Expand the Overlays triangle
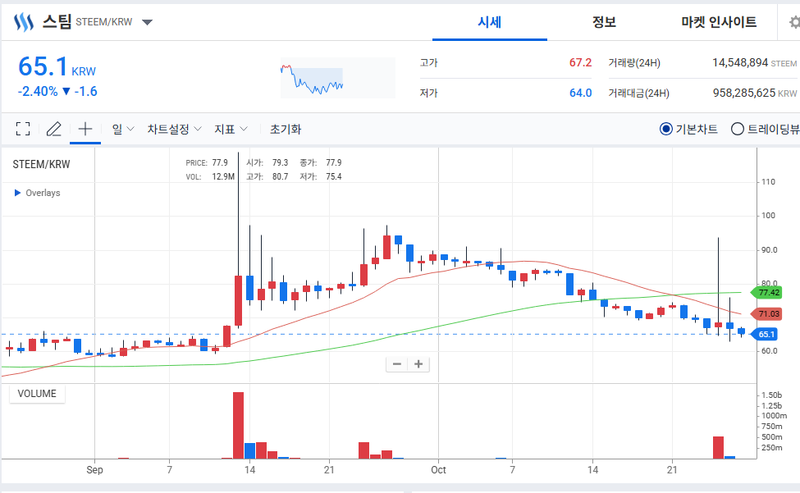Screen dimensions: 800x493 17,192
